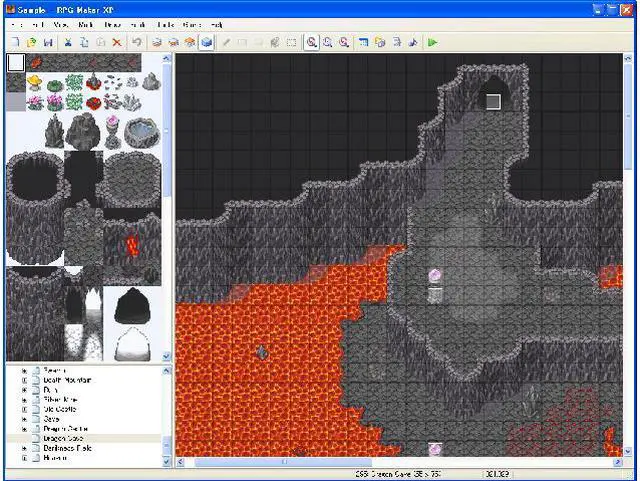The image size is (640, 481).
Task: Switch to the Events layer mode
Action: (x=206, y=43)
